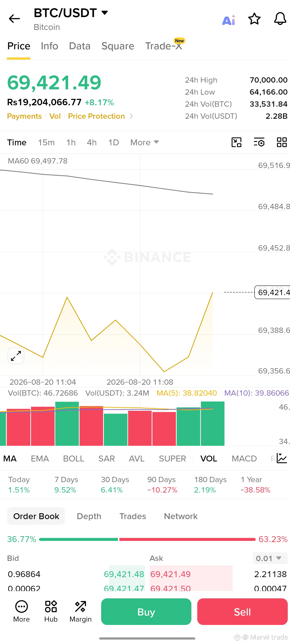Expand the More timeframes dropdown
The image size is (290, 644).
click(x=145, y=142)
